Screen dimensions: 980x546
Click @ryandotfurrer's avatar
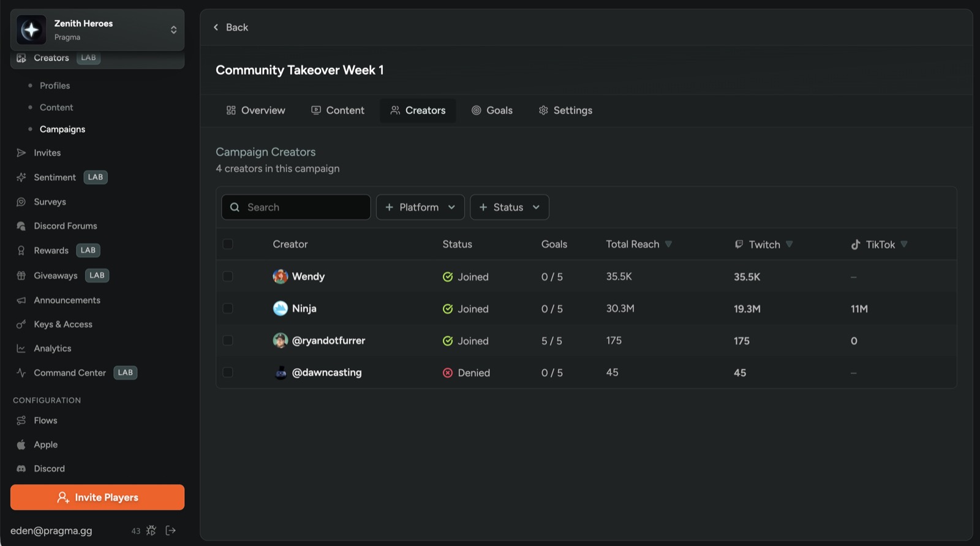281,340
